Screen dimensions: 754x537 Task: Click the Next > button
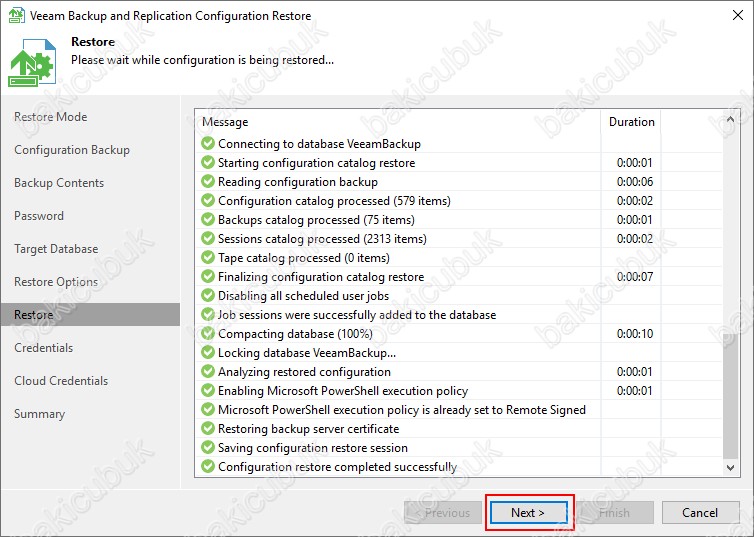(x=528, y=512)
